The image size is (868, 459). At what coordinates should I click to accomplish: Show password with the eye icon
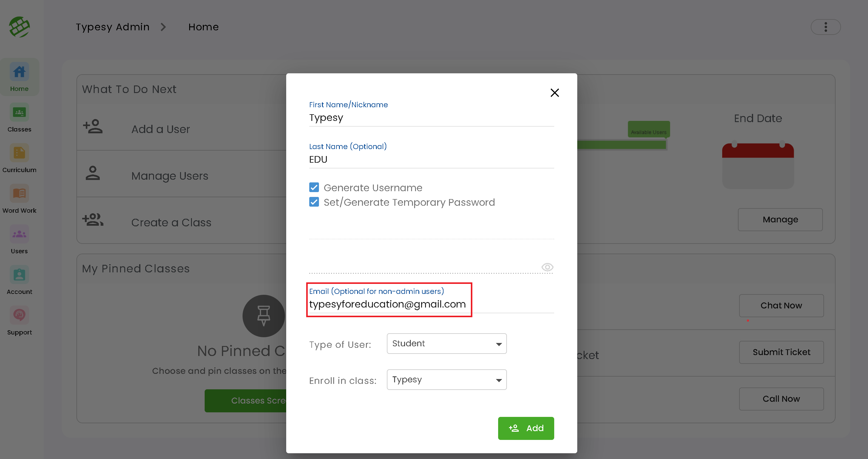547,267
